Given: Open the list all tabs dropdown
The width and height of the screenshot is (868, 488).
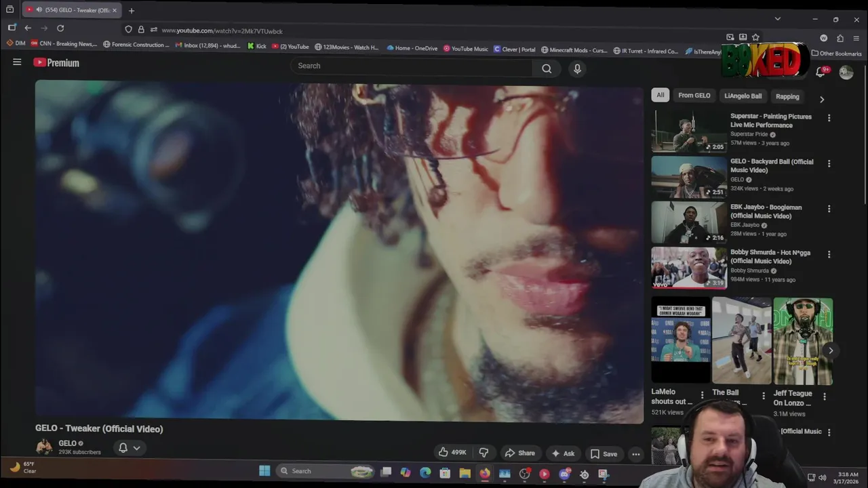Looking at the screenshot, I should pos(778,18).
